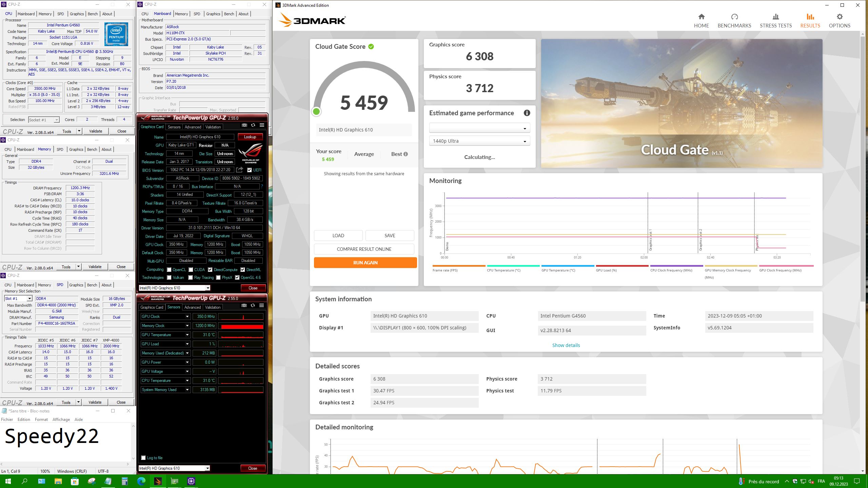Viewport: 868px width, 488px height.
Task: Open the Advanced tab in upper GPU-Z
Action: pyautogui.click(x=193, y=127)
